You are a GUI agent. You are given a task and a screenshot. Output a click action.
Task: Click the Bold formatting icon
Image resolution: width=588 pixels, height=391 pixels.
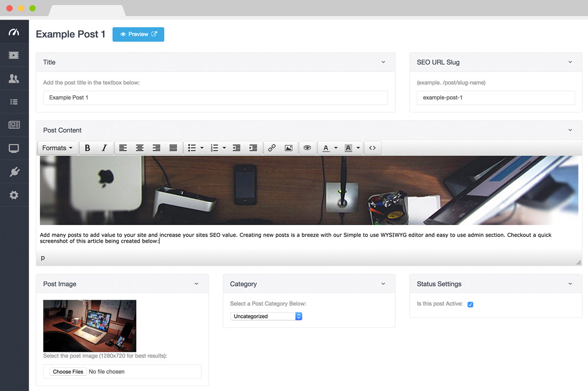point(87,148)
